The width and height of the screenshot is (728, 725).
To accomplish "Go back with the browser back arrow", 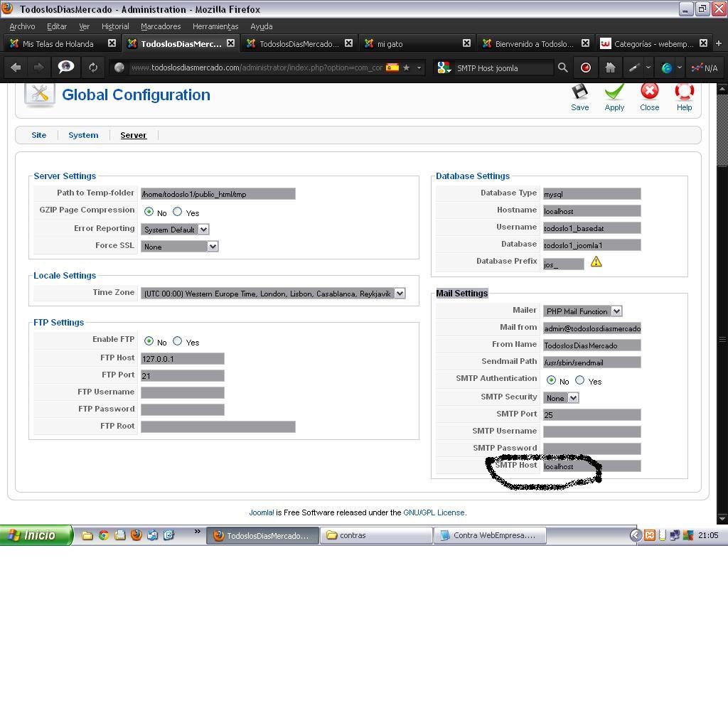I will coord(16,68).
